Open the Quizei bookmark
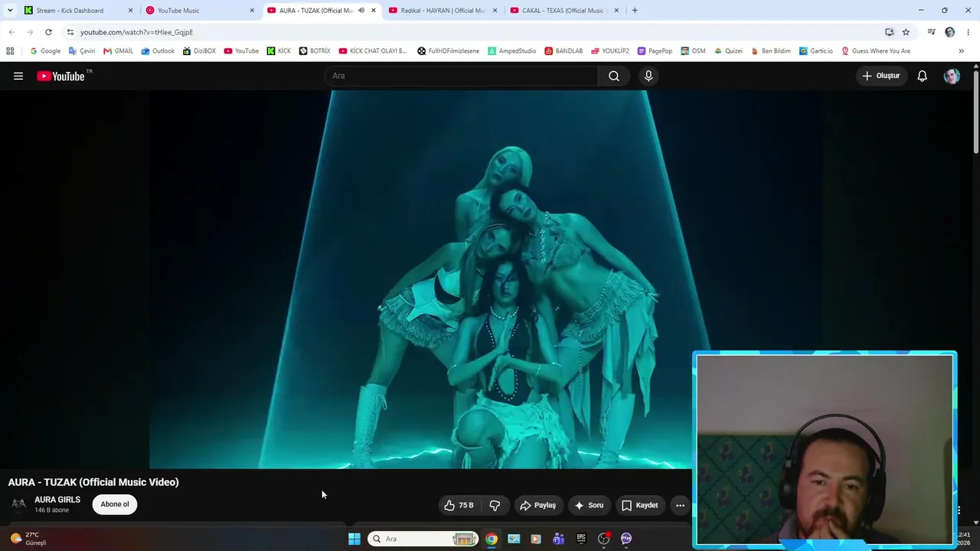This screenshot has width=980, height=551. 728,51
